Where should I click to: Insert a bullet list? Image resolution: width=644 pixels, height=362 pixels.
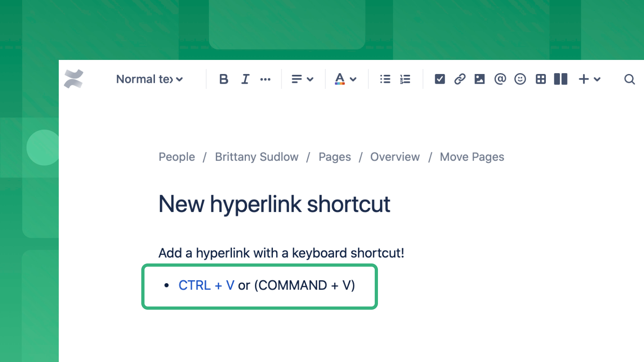tap(385, 79)
